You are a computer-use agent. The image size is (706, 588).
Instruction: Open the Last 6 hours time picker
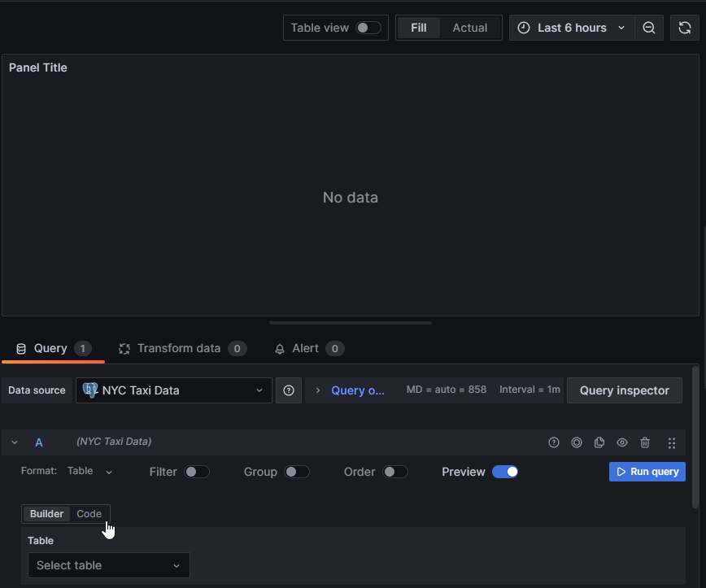(572, 28)
